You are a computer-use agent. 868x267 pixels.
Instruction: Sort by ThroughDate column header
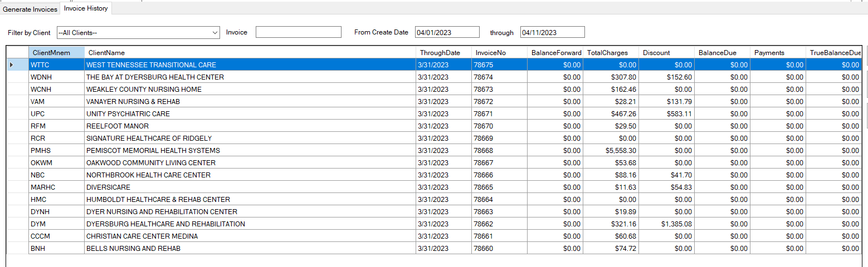[x=443, y=53]
